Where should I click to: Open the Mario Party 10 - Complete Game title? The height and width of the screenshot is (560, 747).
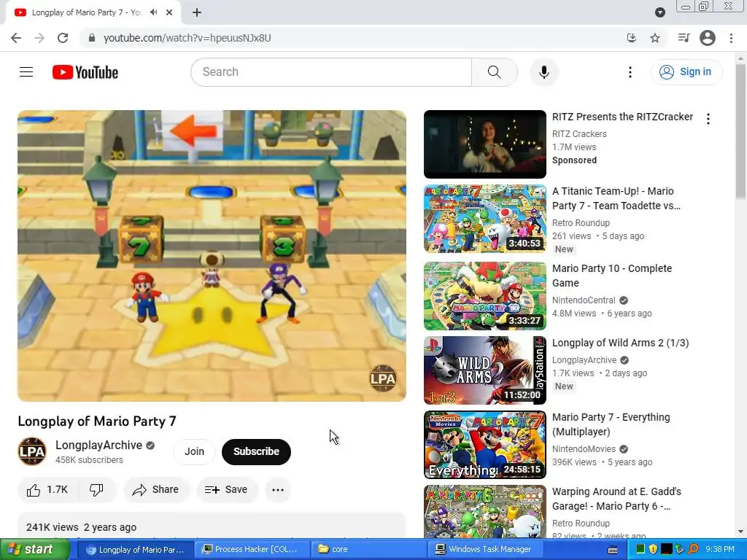tap(612, 275)
